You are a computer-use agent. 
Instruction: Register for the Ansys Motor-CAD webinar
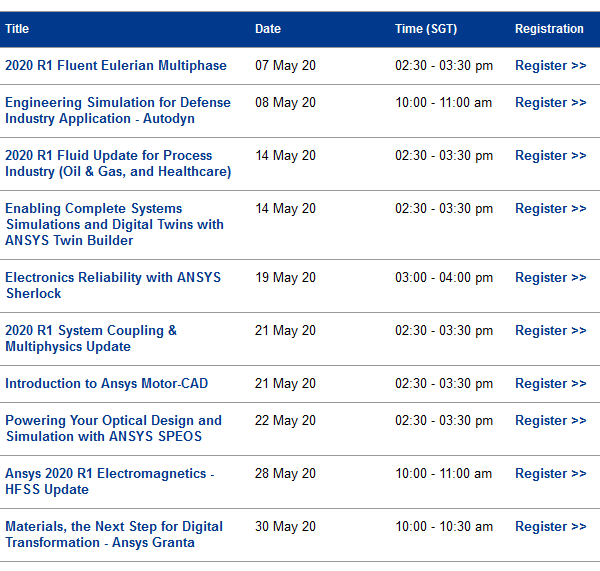pyautogui.click(x=550, y=384)
